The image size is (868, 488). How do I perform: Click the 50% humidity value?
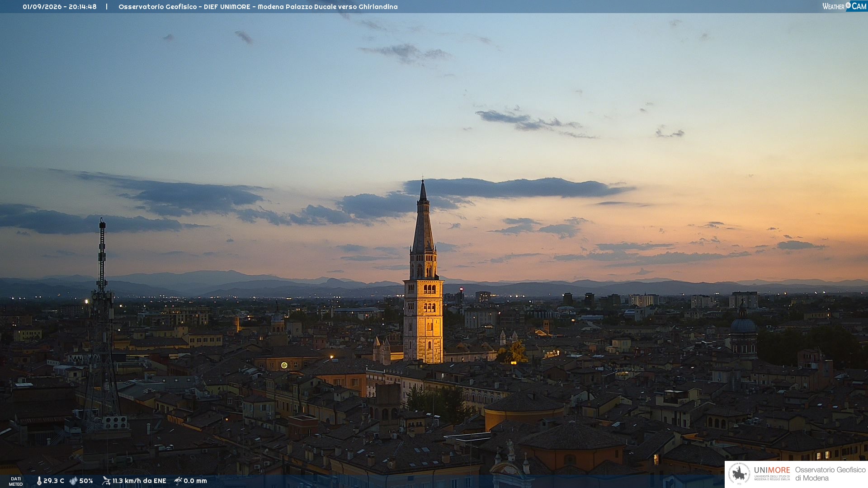click(86, 481)
